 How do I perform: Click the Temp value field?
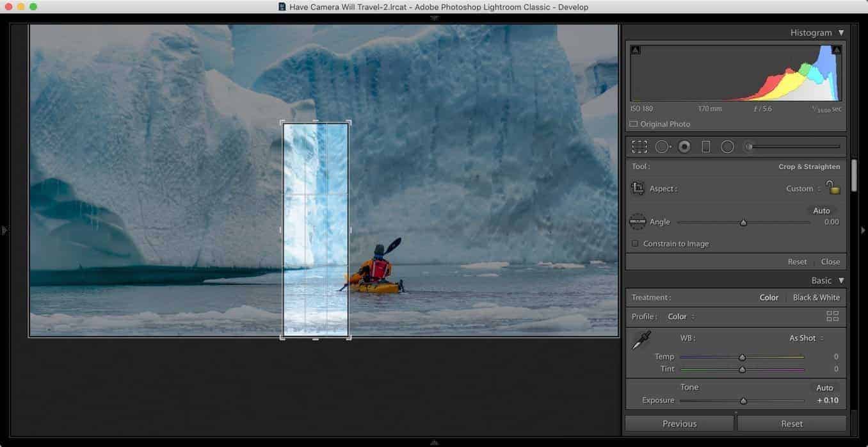tap(836, 357)
